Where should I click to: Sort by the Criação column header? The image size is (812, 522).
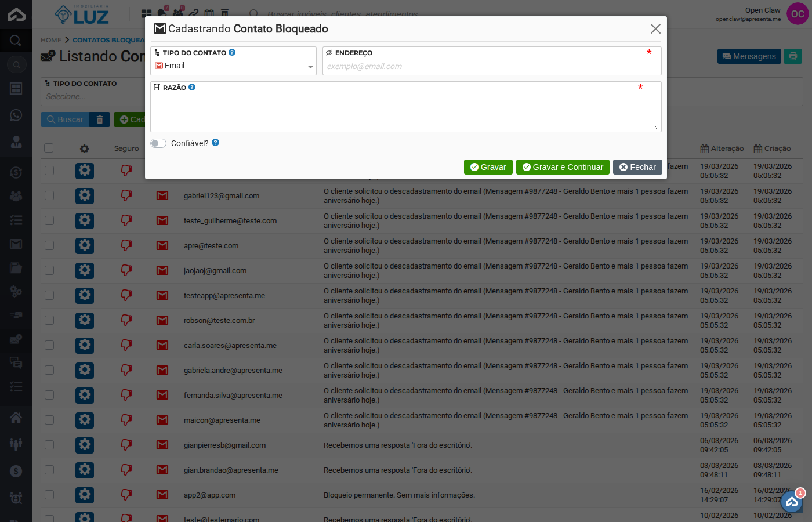(x=772, y=148)
